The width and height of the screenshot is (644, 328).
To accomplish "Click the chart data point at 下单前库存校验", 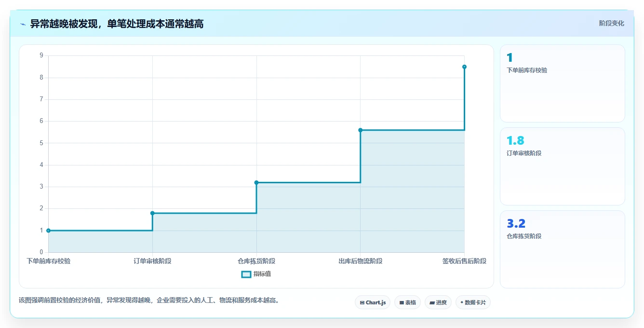I will (x=48, y=231).
